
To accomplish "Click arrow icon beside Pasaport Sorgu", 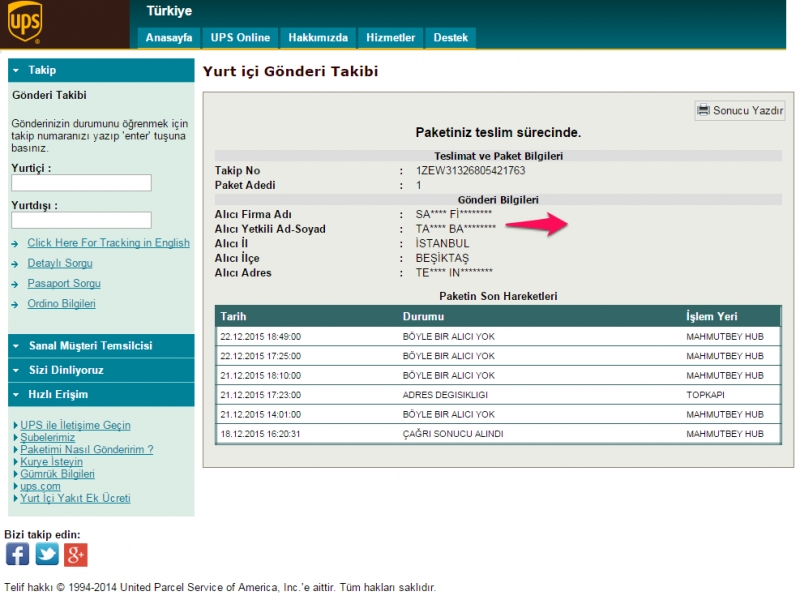I will pos(15,284).
